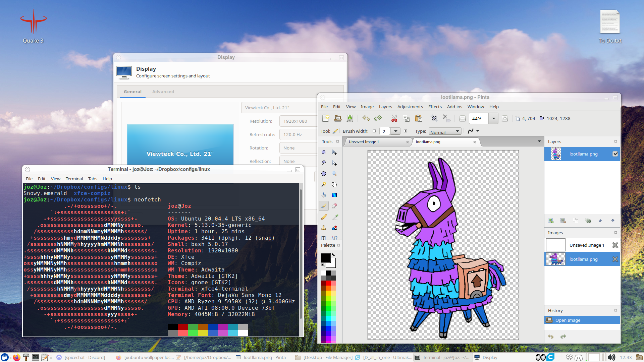The height and width of the screenshot is (362, 644).
Task: Open Rotation dropdown in Display window
Action: (299, 148)
